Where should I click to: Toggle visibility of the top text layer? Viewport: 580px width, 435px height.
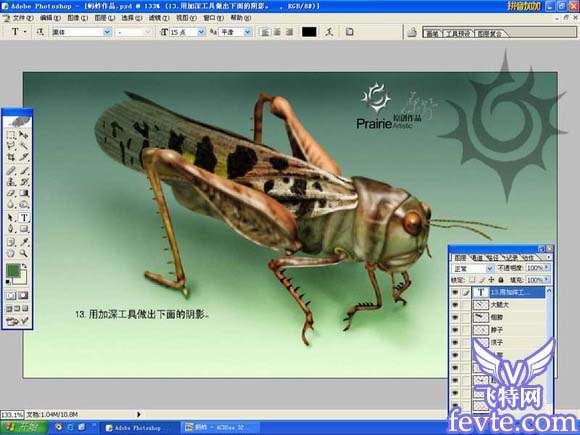[455, 293]
